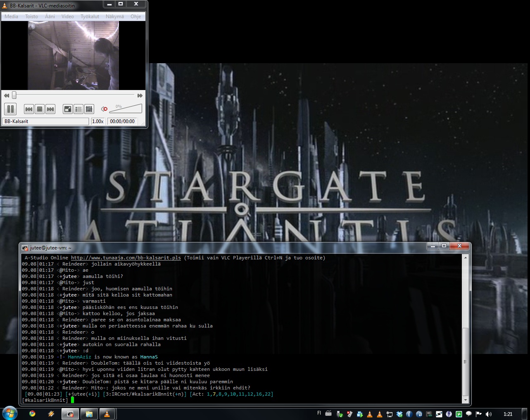Expand the Näkymä menu
The image size is (530, 420).
[114, 17]
